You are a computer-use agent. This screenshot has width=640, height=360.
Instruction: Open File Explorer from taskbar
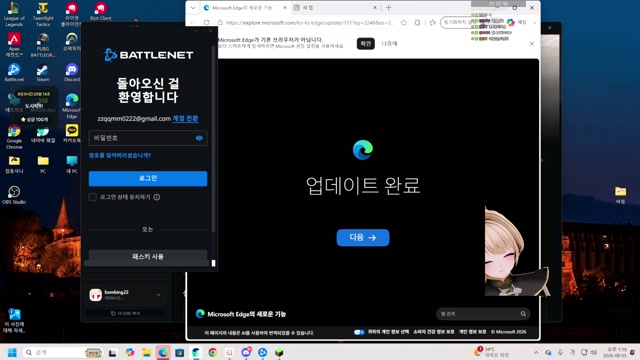[146, 352]
